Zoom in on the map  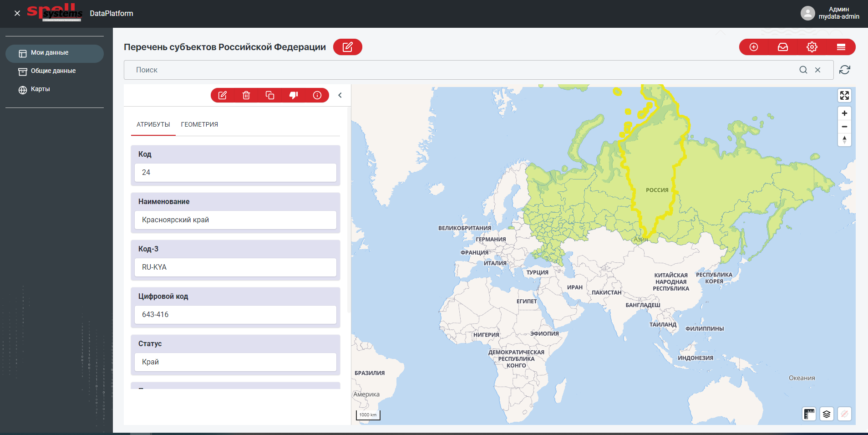[x=844, y=113]
